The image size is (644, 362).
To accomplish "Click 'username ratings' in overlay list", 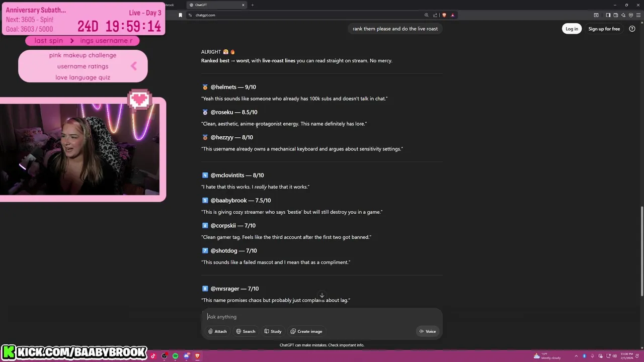I will [83, 66].
